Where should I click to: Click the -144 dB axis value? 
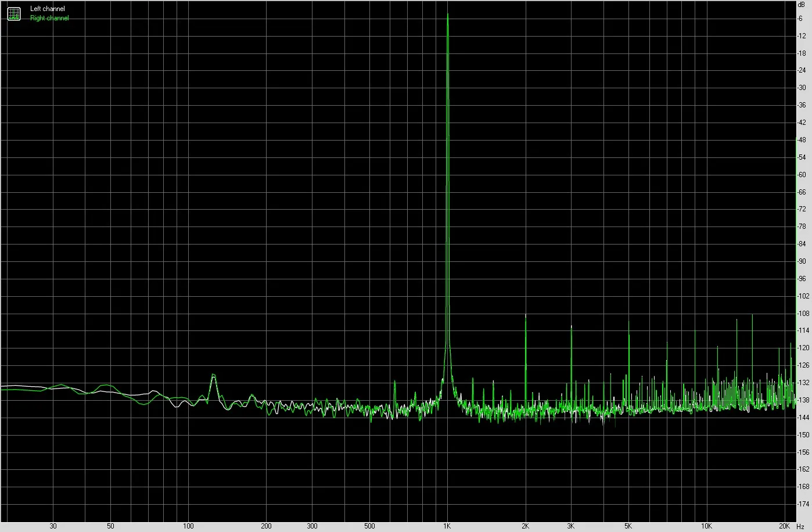click(803, 418)
